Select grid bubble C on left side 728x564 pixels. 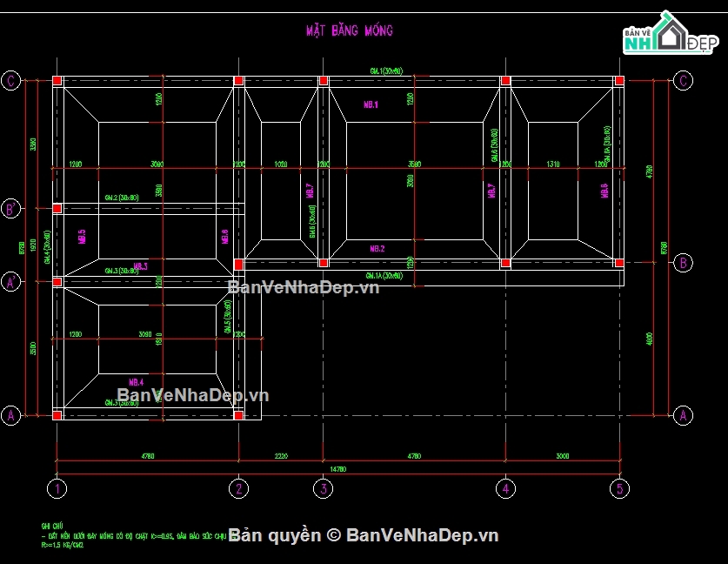point(11,80)
